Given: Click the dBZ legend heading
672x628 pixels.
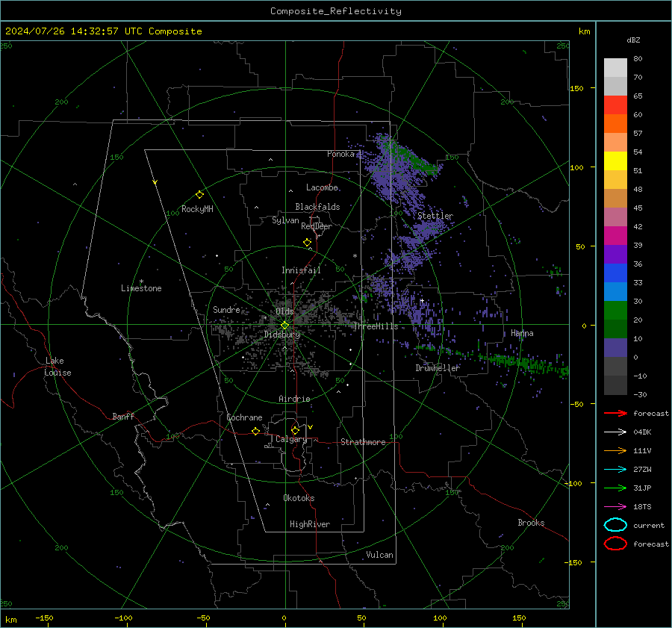Looking at the screenshot, I should [633, 40].
